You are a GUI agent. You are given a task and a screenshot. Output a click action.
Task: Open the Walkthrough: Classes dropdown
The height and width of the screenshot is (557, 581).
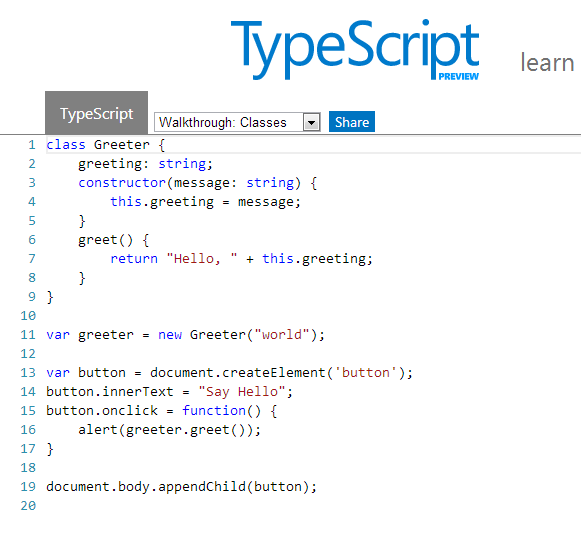[x=237, y=122]
